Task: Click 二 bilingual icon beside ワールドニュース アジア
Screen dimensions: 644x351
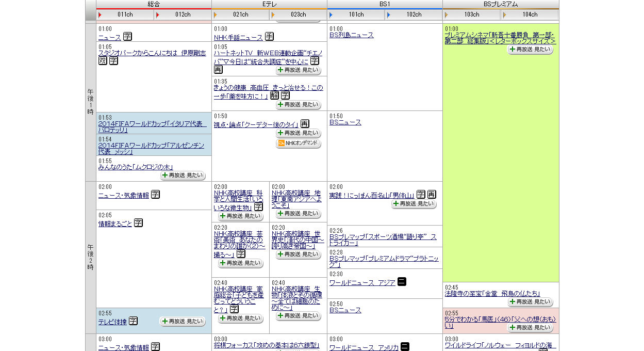Action: 402,282
